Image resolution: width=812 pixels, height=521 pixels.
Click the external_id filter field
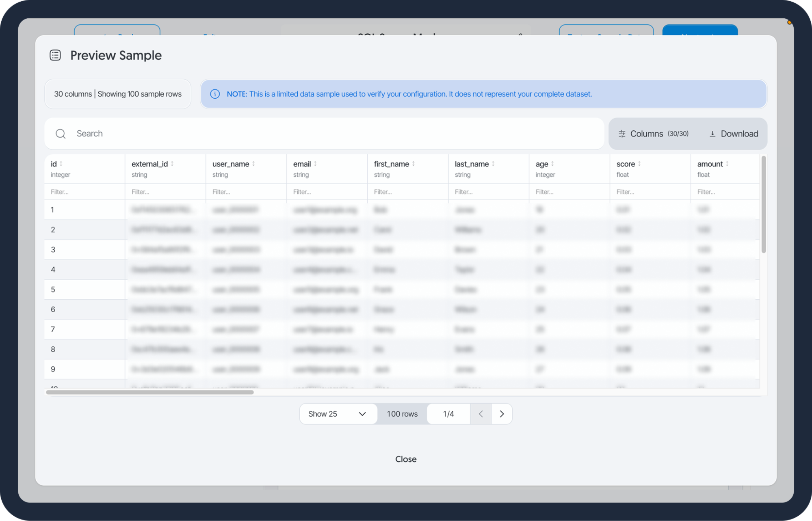(165, 192)
